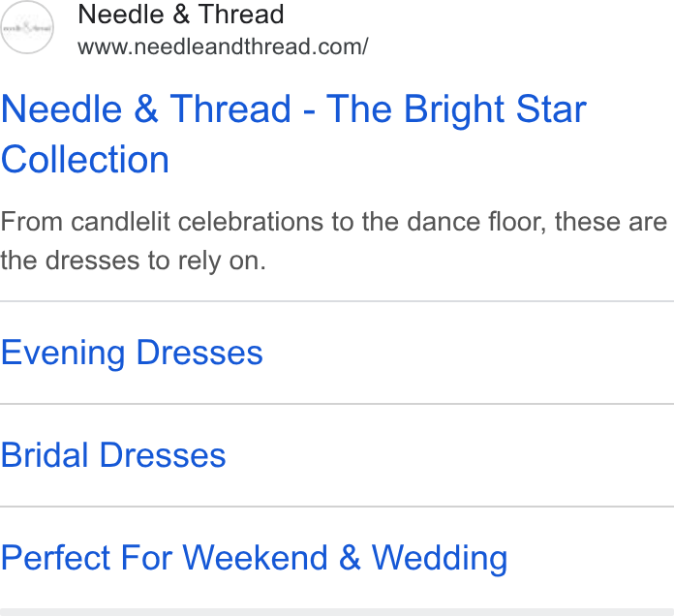The height and width of the screenshot is (616, 674).
Task: Click the candlelit celebrations description text
Action: pyautogui.click(x=333, y=241)
